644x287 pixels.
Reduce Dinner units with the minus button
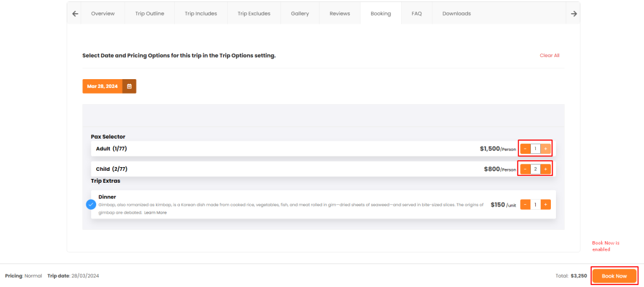tap(525, 204)
